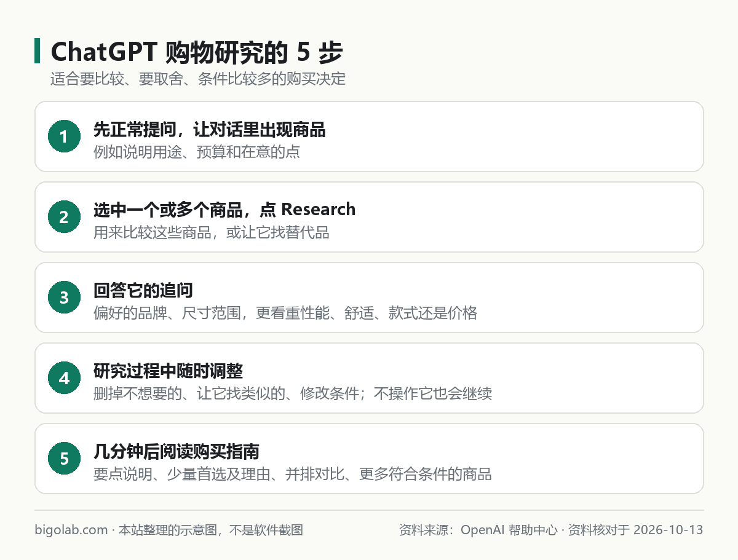Click the subtitle '适合要比较、要取舍、条件比较多的购买决定'
This screenshot has width=738, height=560.
198,79
